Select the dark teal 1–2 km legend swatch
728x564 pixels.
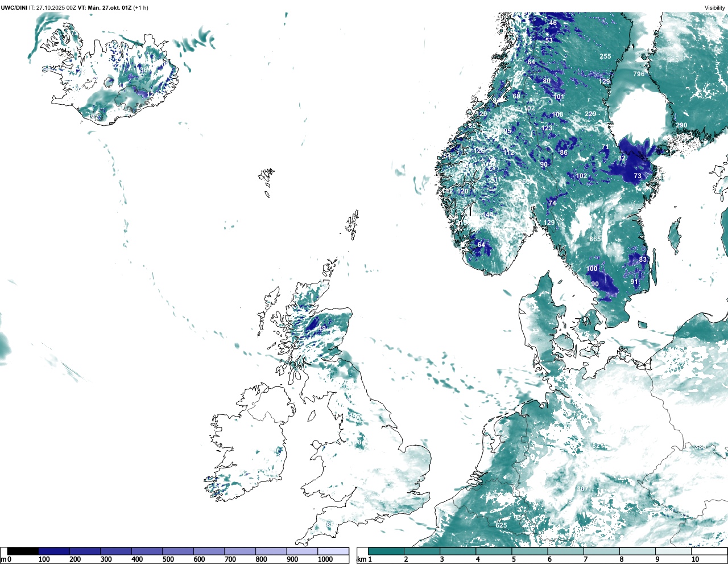(386, 551)
